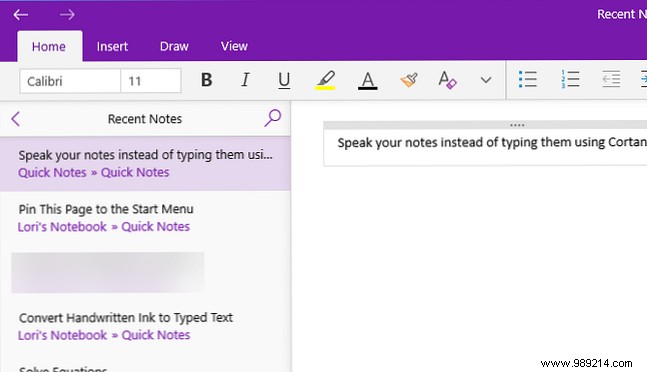
Task: Collapse Recent Notes with back chevron
Action: (16, 119)
